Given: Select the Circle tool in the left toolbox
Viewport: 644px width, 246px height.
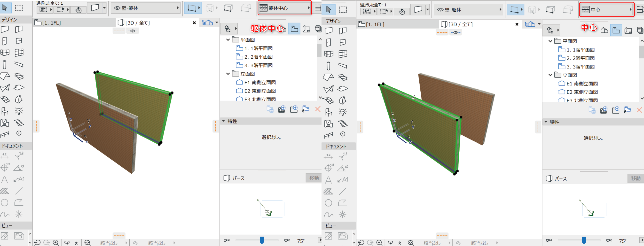Looking at the screenshot, I should click(x=5, y=203).
